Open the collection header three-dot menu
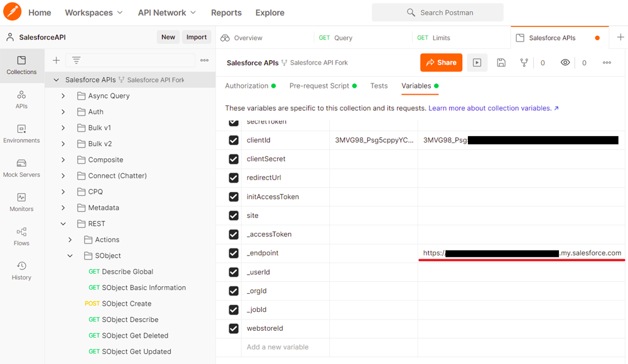 pos(607,63)
